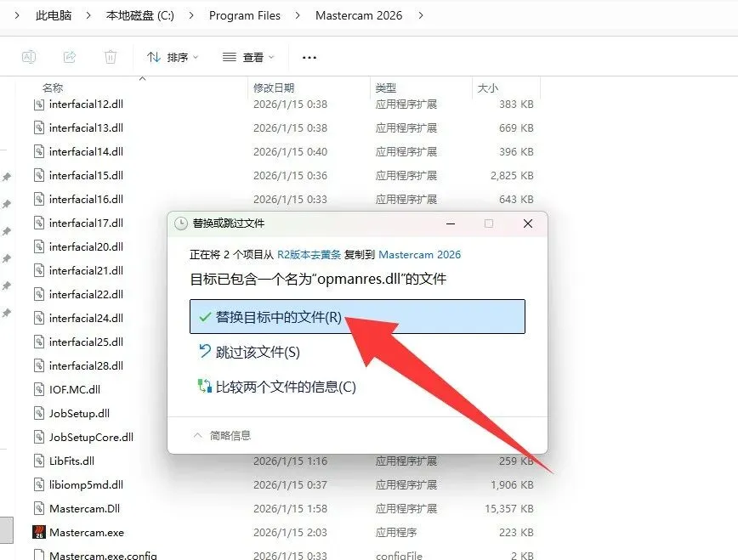Select interfacial14.dll file icon

click(x=39, y=151)
